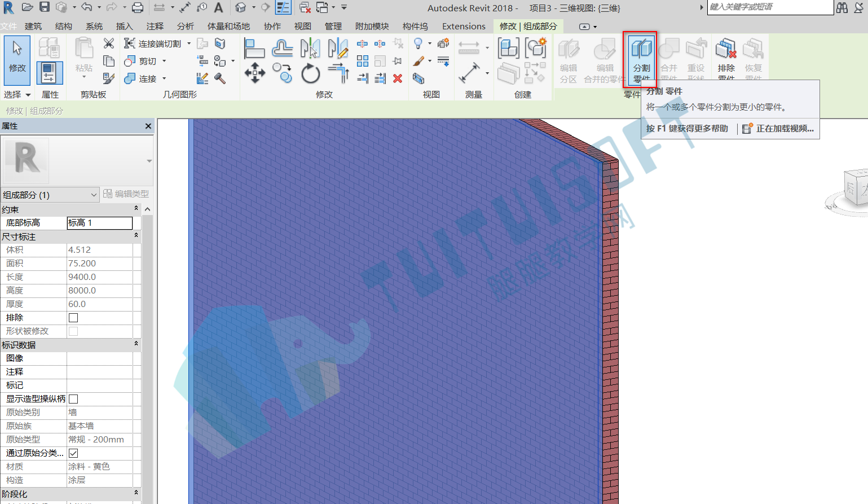Click the 底部标高 value field
Viewport: 868px width, 504px height.
pyautogui.click(x=99, y=223)
